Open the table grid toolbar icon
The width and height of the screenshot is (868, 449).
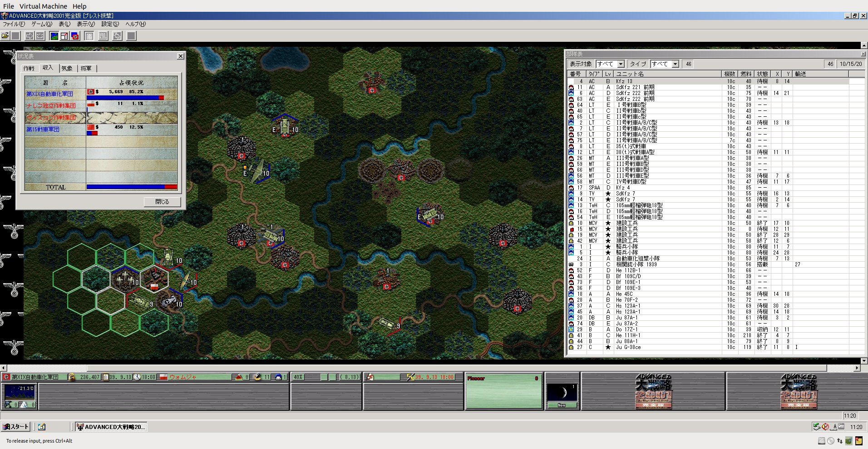[x=89, y=36]
